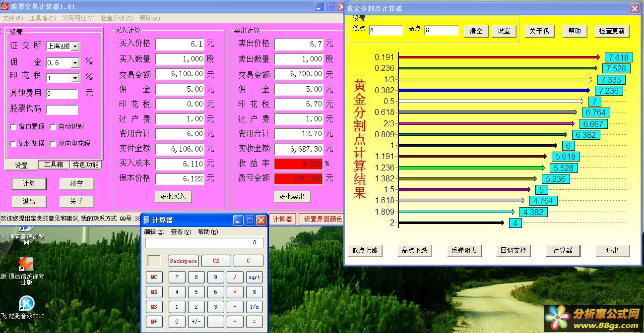Click the 低点上涨 button

pyautogui.click(x=365, y=251)
